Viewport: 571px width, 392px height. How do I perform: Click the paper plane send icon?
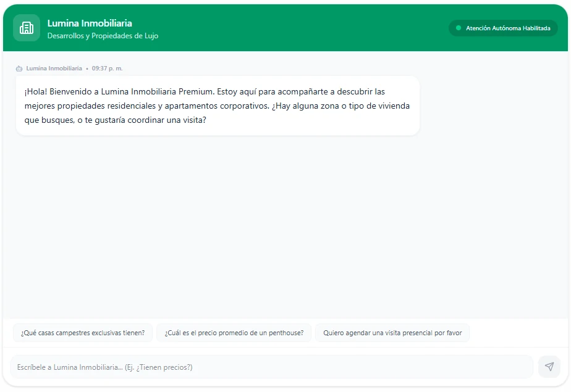[549, 367]
